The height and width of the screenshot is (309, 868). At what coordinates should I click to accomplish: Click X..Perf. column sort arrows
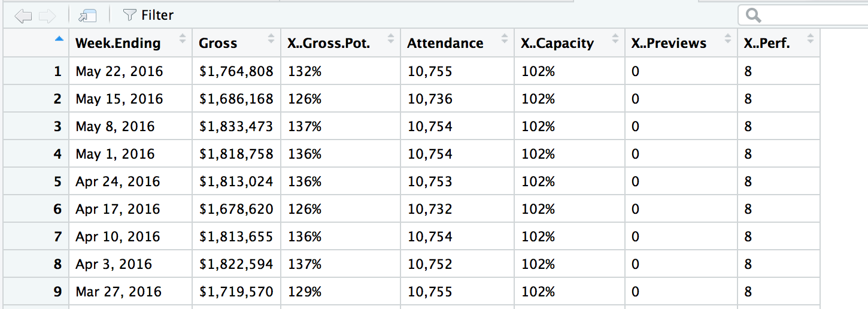pyautogui.click(x=810, y=40)
